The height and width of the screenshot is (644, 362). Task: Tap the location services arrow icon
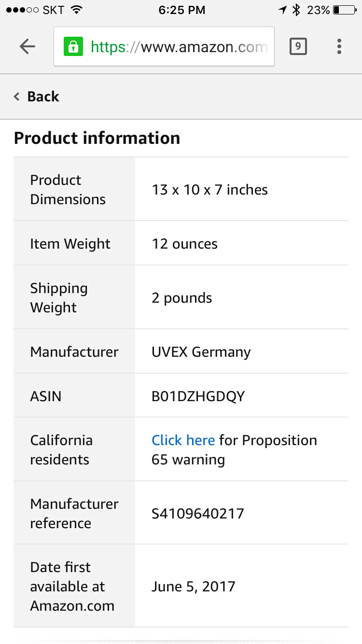(x=282, y=10)
